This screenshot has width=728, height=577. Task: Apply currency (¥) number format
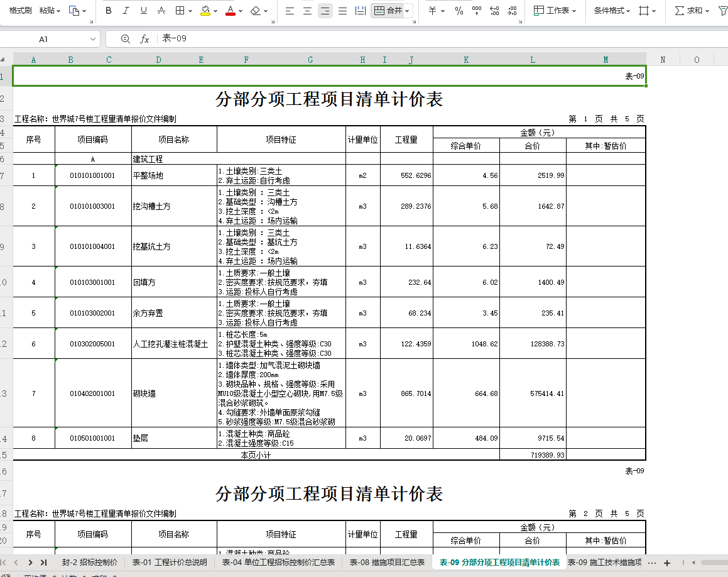tap(432, 10)
